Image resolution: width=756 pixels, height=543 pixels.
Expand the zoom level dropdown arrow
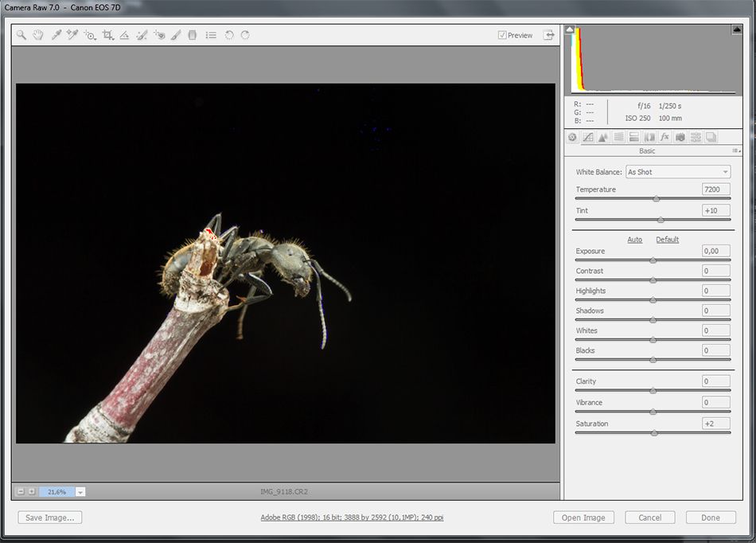(80, 492)
